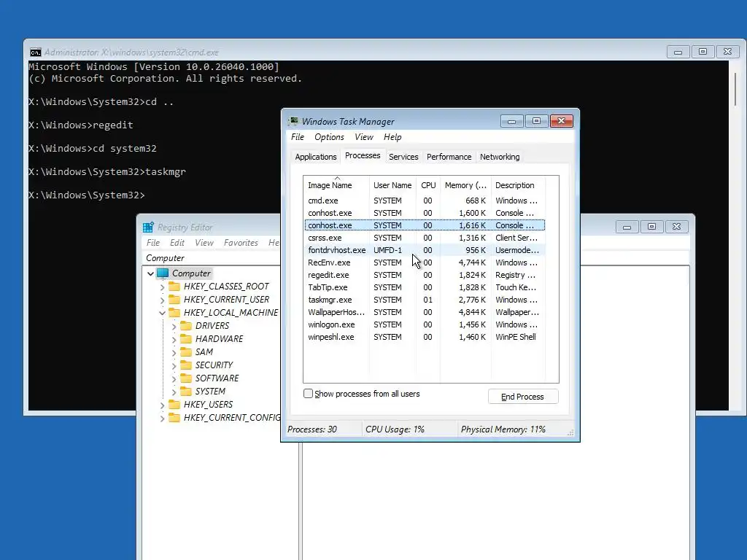Minimize the cmd.exe console window
The width and height of the screenshot is (747, 560).
[x=678, y=52]
